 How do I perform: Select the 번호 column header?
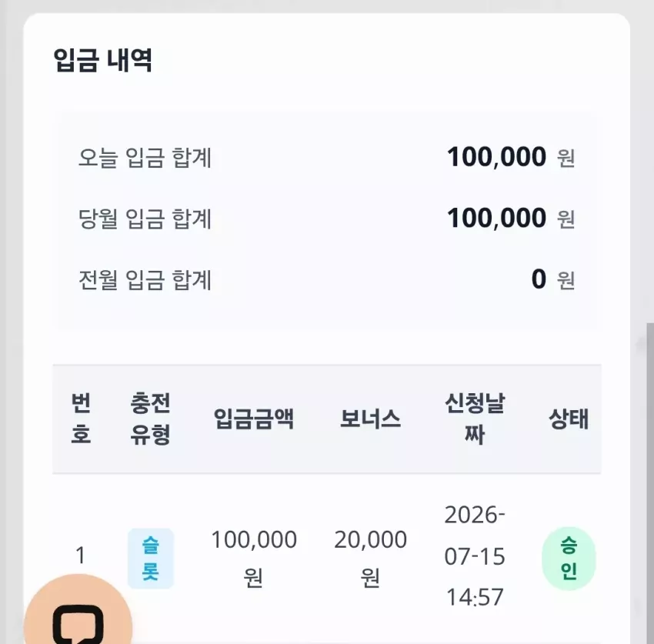click(81, 419)
